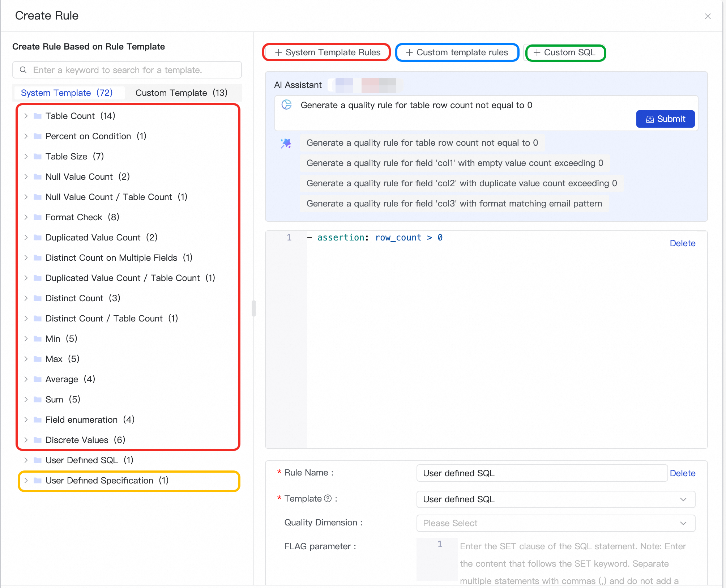The height and width of the screenshot is (588, 726).
Task: Switch to the System Template tab
Action: click(67, 93)
